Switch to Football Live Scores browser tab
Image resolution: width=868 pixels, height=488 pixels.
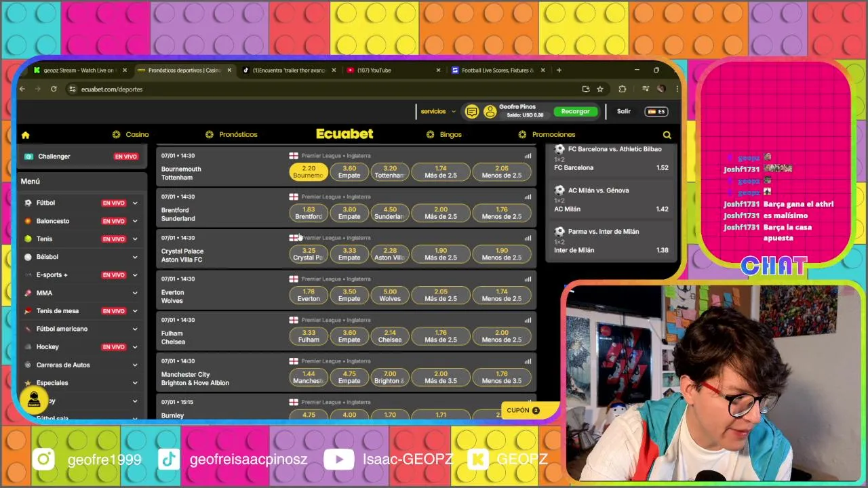(x=498, y=70)
